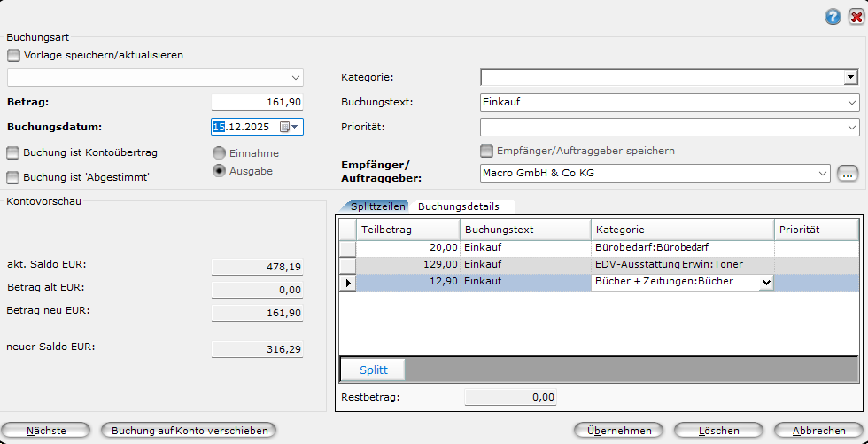Screen dimensions: 868x444
Task: Enable 'Vorlage speichern/aktualisieren' checkbox
Action: pos(13,55)
